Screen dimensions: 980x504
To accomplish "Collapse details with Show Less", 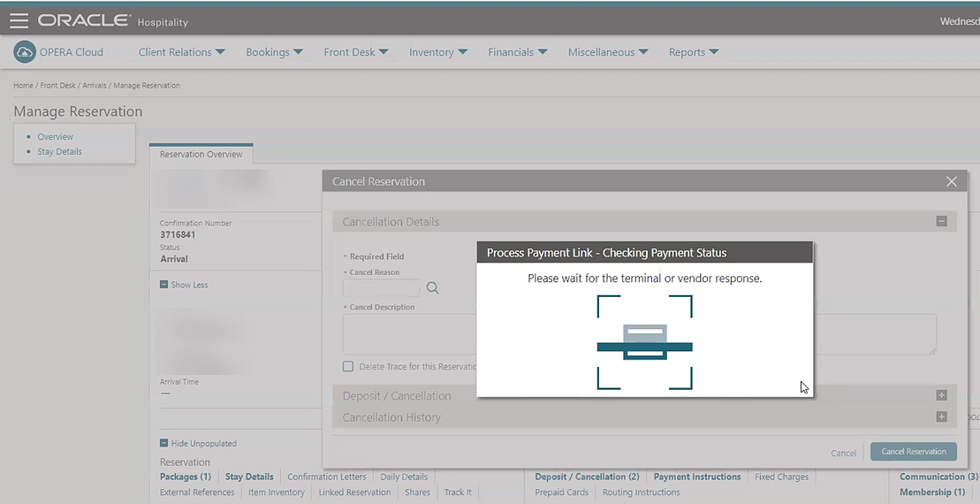I will click(x=184, y=285).
